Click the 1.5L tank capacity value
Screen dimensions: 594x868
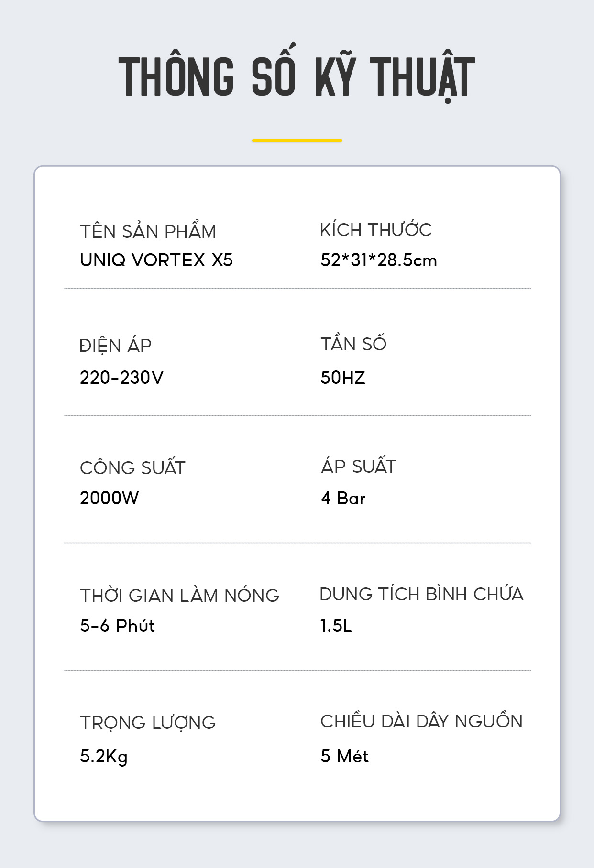[336, 626]
